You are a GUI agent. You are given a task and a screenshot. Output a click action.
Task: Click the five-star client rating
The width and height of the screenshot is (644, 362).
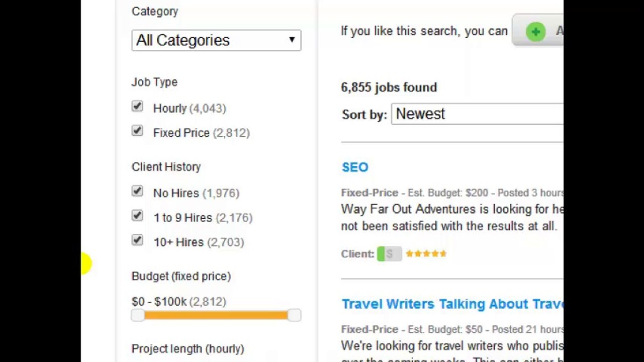[426, 253]
